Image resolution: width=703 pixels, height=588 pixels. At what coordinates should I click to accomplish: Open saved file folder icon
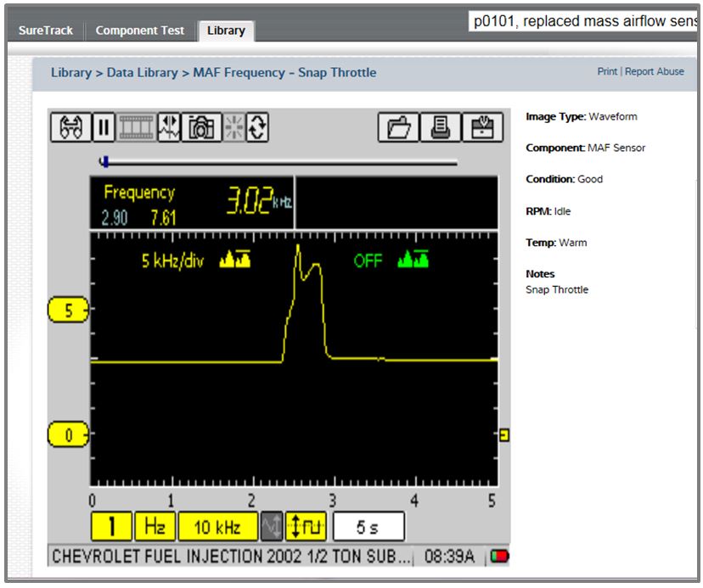[x=399, y=128]
